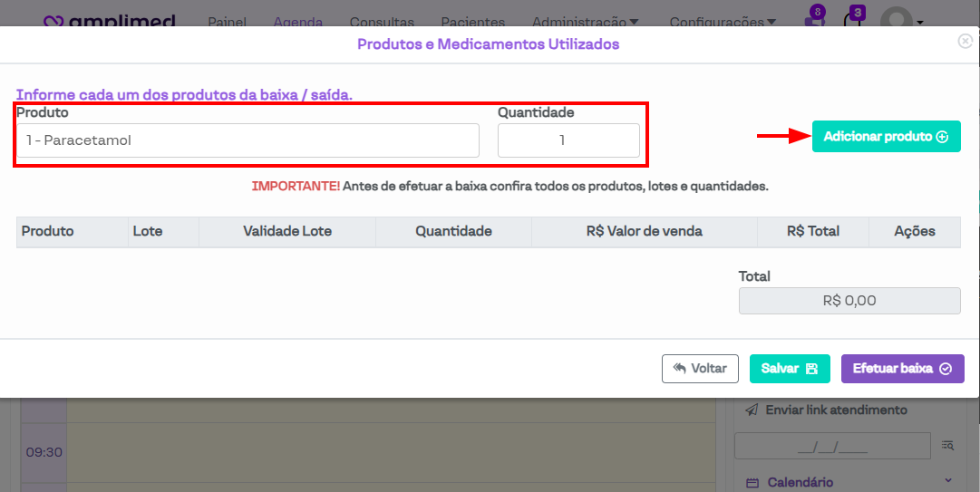Click the Amplimed logo
The image size is (980, 492).
click(x=110, y=21)
